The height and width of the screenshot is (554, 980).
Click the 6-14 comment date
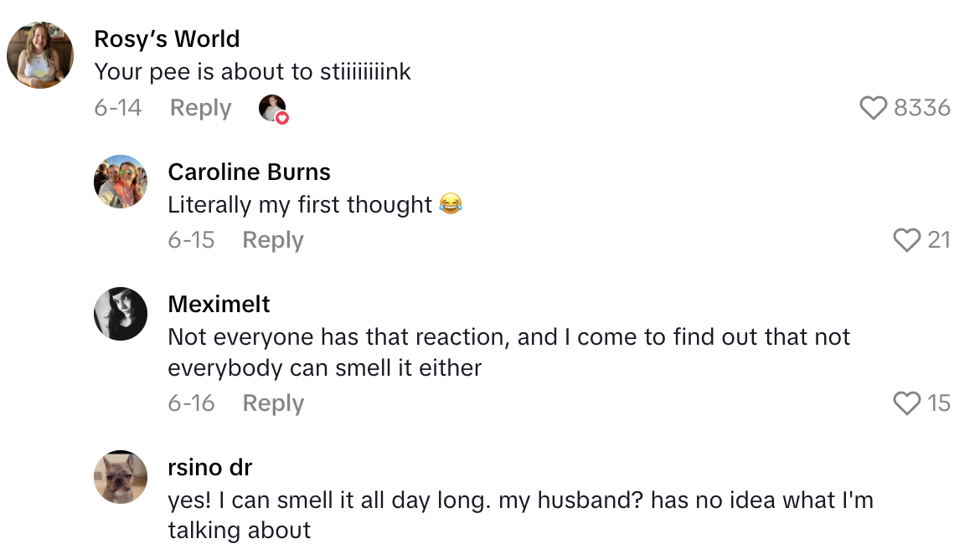pyautogui.click(x=118, y=108)
